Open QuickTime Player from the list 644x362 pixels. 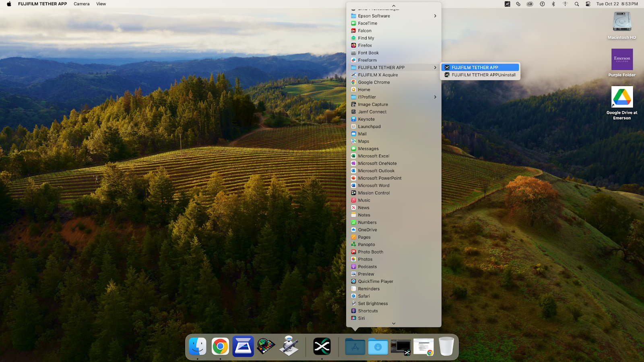[x=394, y=282]
